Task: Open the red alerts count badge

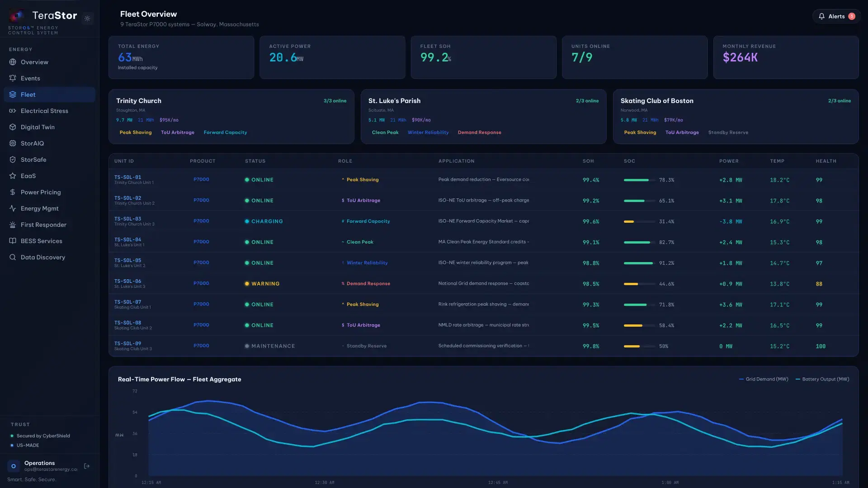Action: (x=852, y=16)
